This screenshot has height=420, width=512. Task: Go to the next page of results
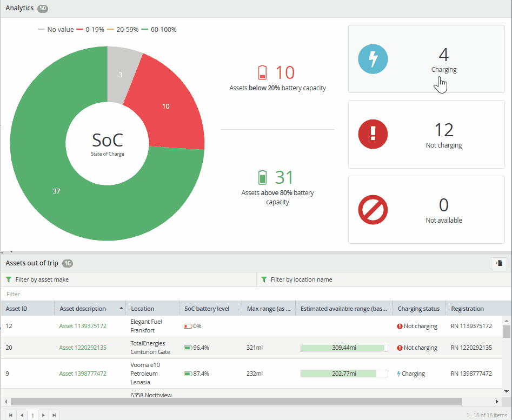[x=43, y=415]
